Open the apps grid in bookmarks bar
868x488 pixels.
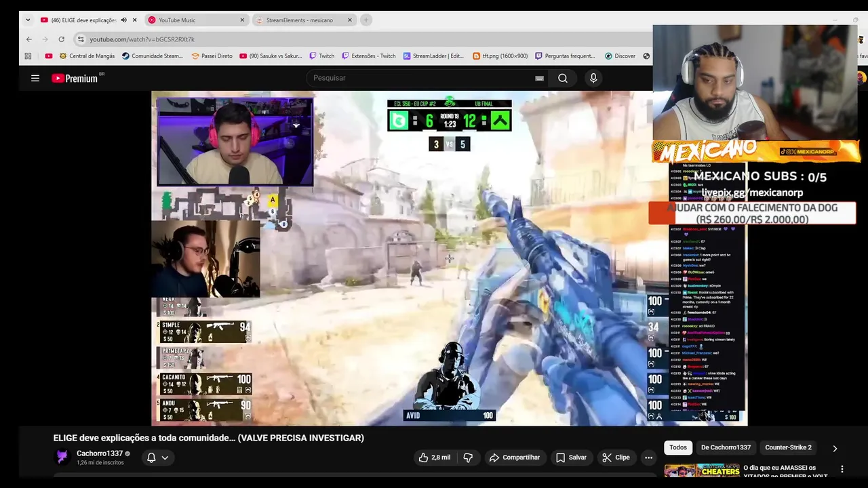[28, 56]
